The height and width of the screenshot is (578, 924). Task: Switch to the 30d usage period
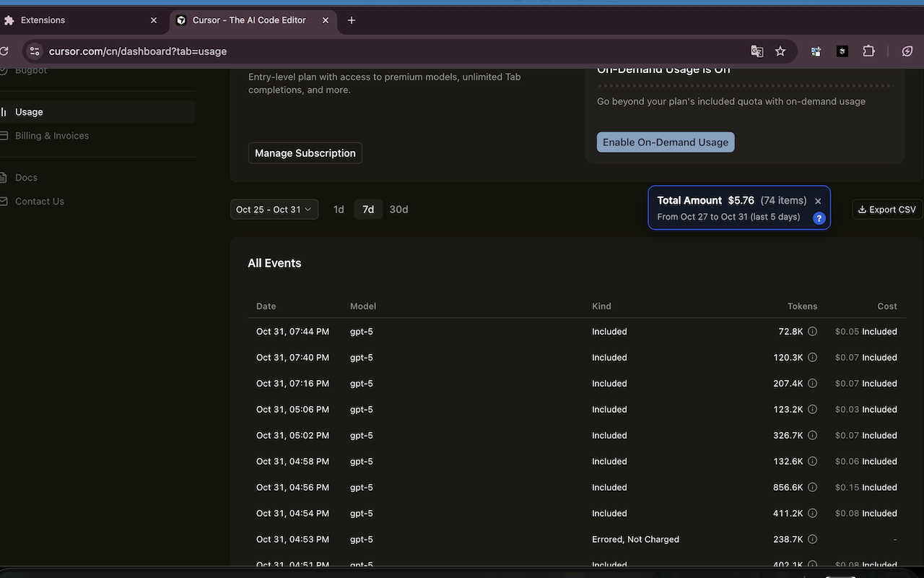coord(398,209)
